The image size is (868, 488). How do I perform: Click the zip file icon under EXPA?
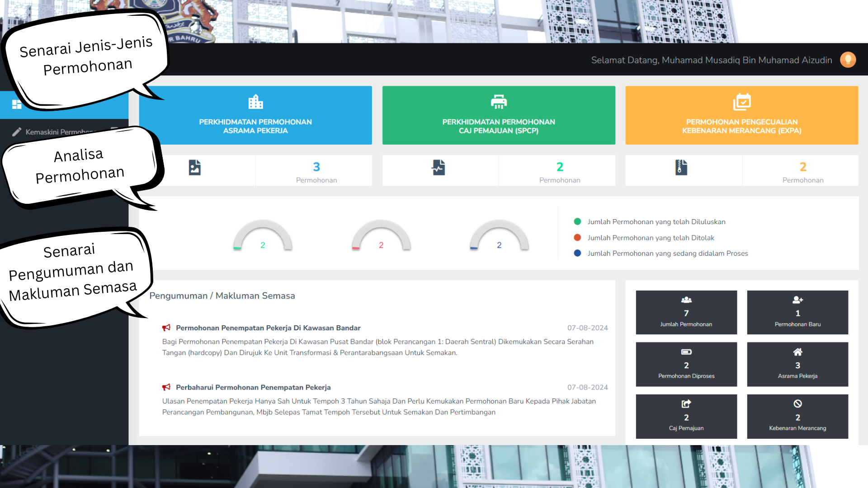pyautogui.click(x=681, y=168)
